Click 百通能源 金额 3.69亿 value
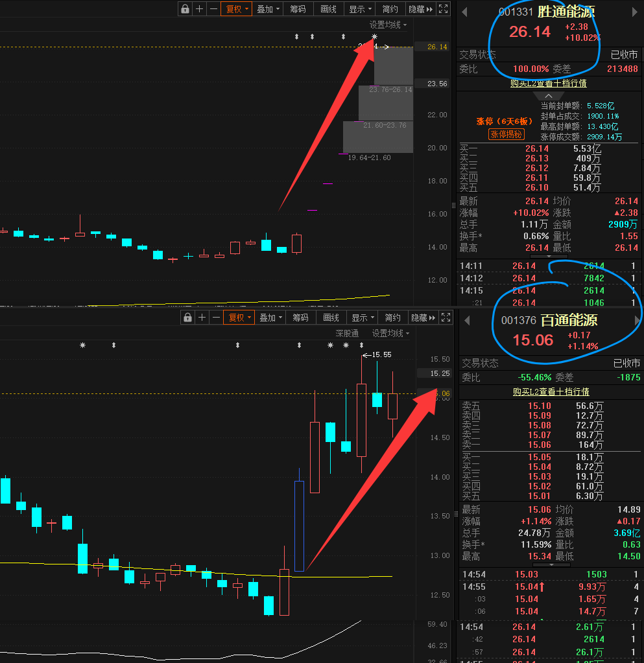This screenshot has width=644, height=663. coord(627,533)
